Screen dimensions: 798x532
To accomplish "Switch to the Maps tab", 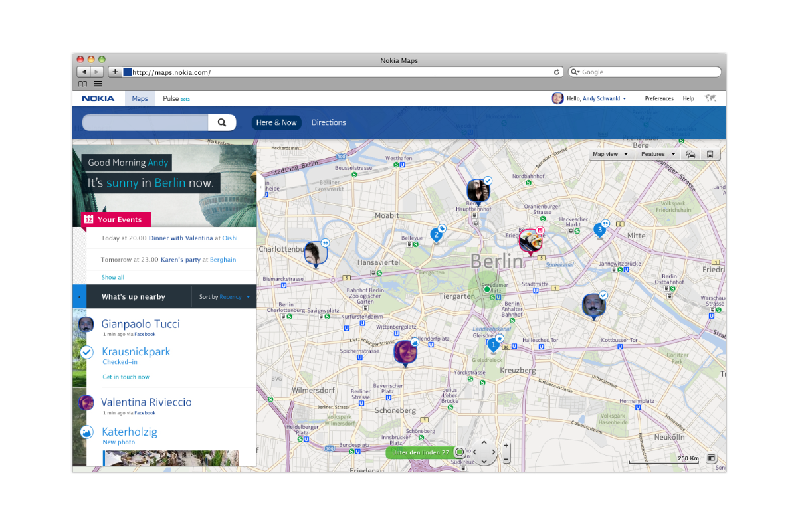I will [140, 98].
